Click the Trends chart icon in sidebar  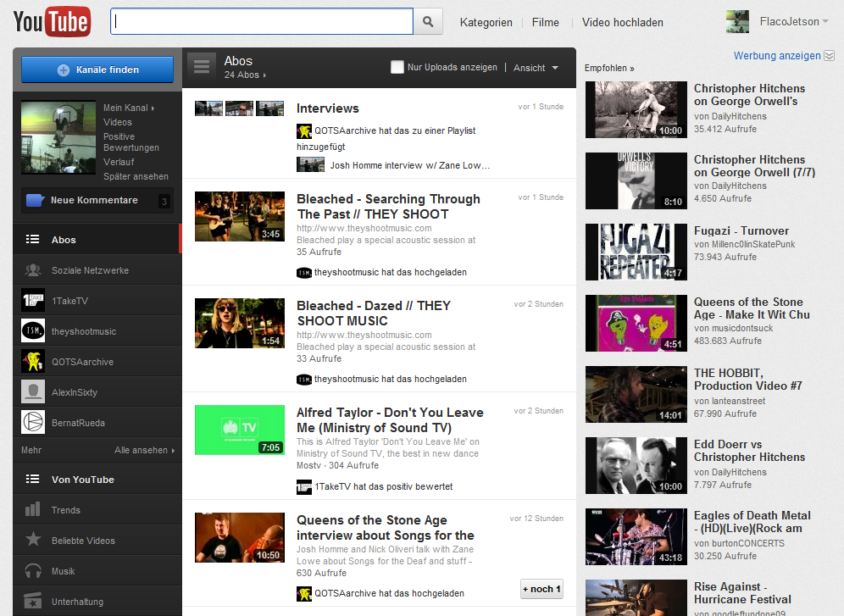[x=33, y=510]
